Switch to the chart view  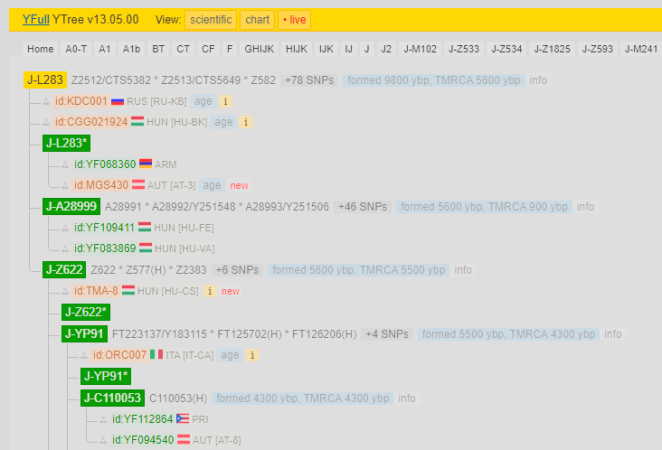tap(258, 20)
